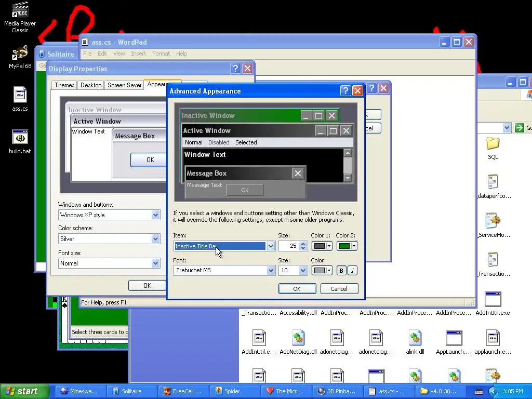Click the system tray clock
Image resolution: width=532 pixels, height=399 pixels.
(513, 391)
